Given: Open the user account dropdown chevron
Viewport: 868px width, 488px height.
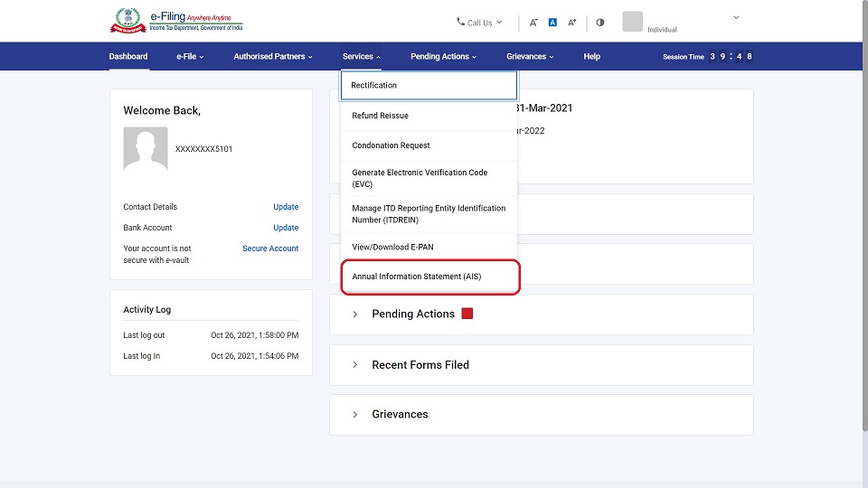Looking at the screenshot, I should pos(736,18).
